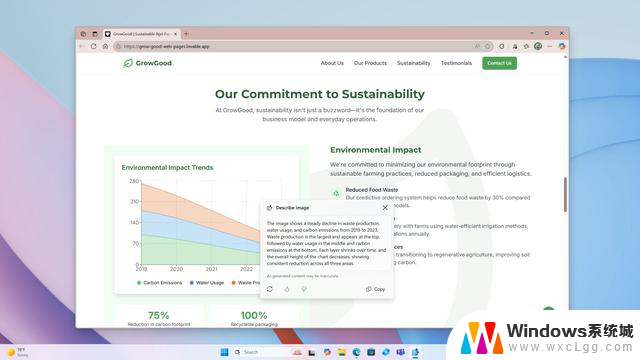
Task: Copy the image description text
Action: pos(376,289)
